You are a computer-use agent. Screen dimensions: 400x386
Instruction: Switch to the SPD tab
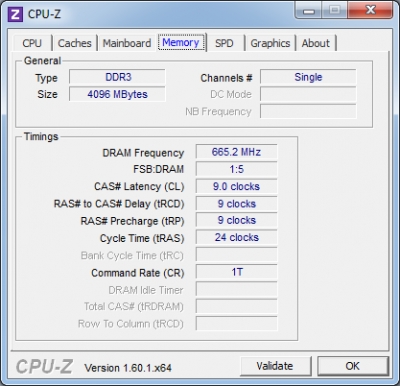pyautogui.click(x=224, y=43)
